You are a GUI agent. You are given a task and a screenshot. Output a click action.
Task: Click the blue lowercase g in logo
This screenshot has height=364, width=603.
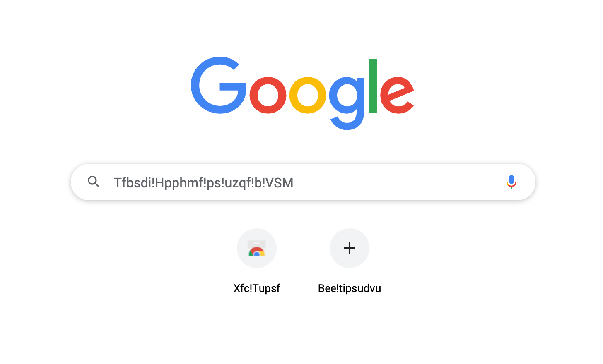(x=347, y=103)
